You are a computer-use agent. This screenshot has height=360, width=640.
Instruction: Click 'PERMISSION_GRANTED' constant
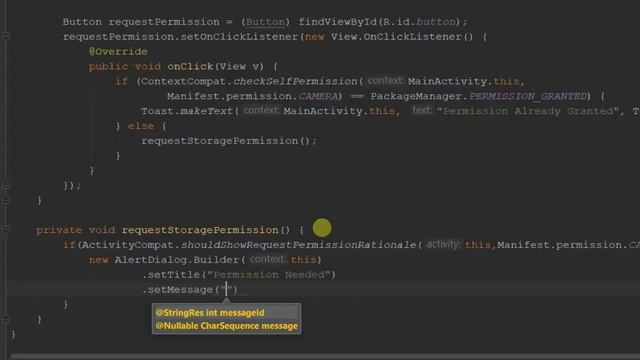click(528, 96)
